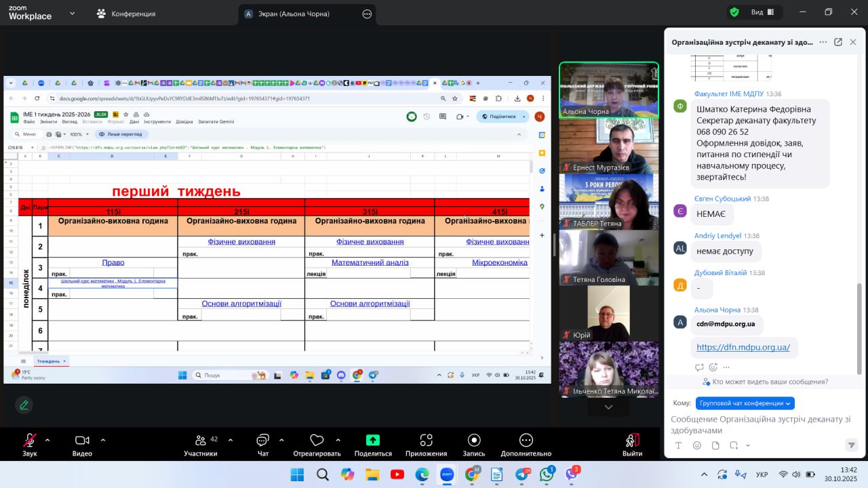Screen dimensions: 868x488
Task: Open the Дополнительно more options icon
Action: 526,441
